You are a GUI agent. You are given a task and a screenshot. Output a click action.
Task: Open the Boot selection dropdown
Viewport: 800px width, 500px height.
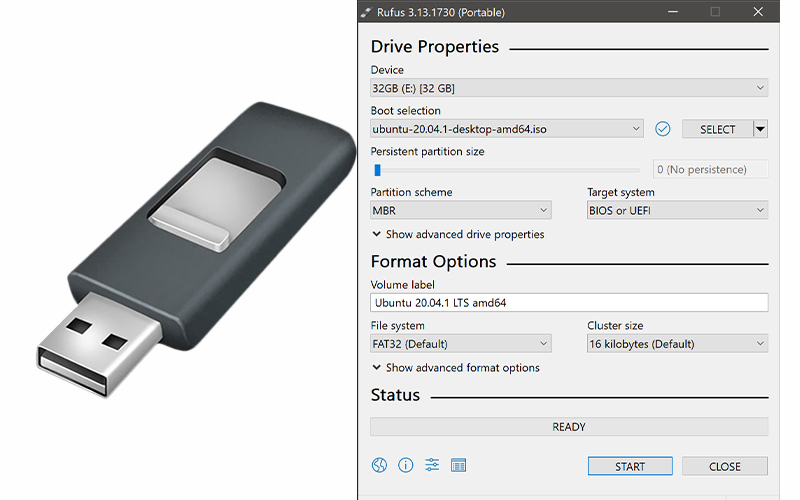[507, 129]
